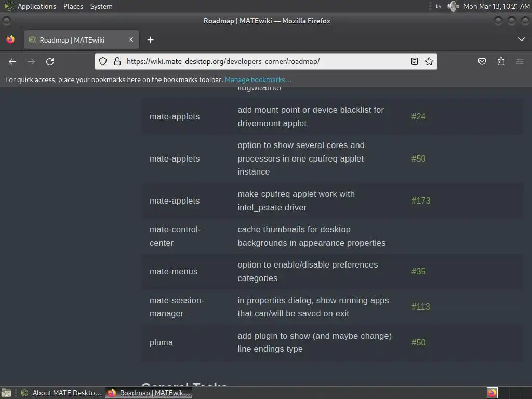Click the URL address field
532x399 pixels.
[x=265, y=61]
